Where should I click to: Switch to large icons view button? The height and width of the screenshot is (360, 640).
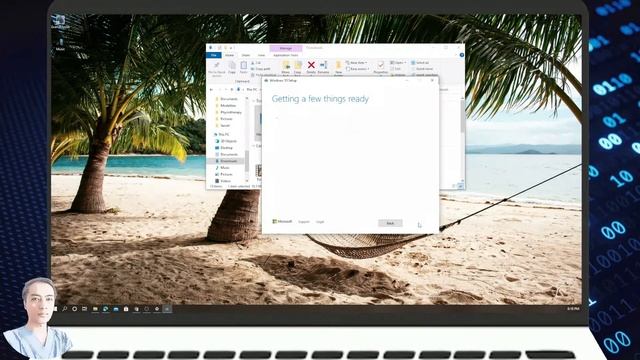coord(461,186)
